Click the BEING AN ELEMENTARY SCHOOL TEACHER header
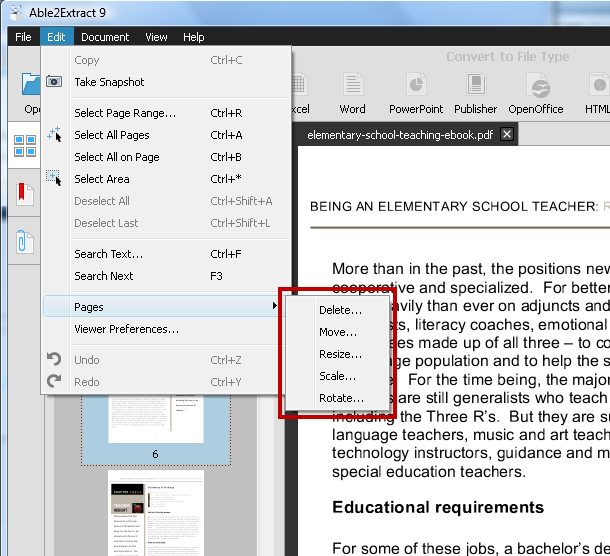This screenshot has width=610, height=556. click(454, 206)
